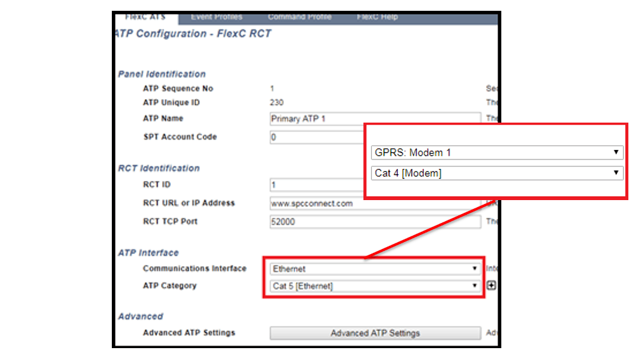Open the Ethernet Communications Interface dropdown
The width and height of the screenshot is (636, 364).
tap(375, 269)
